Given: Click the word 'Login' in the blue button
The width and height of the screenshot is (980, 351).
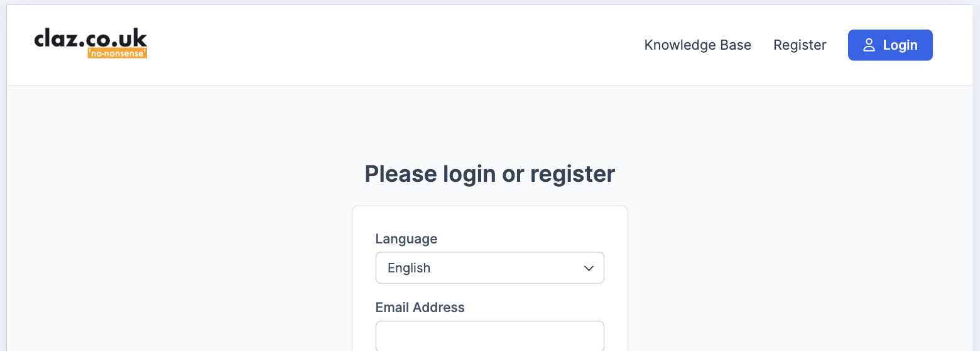Looking at the screenshot, I should (900, 45).
